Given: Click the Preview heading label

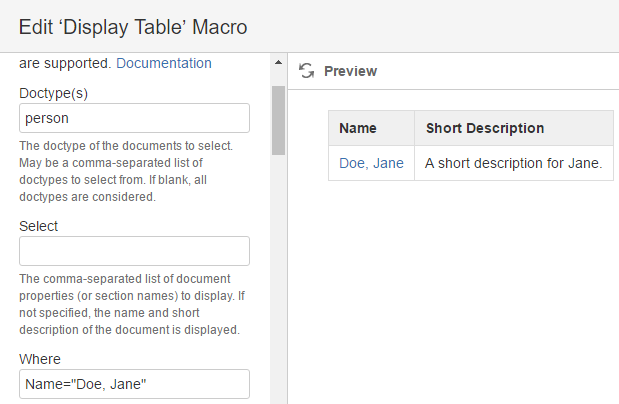Looking at the screenshot, I should (350, 71).
